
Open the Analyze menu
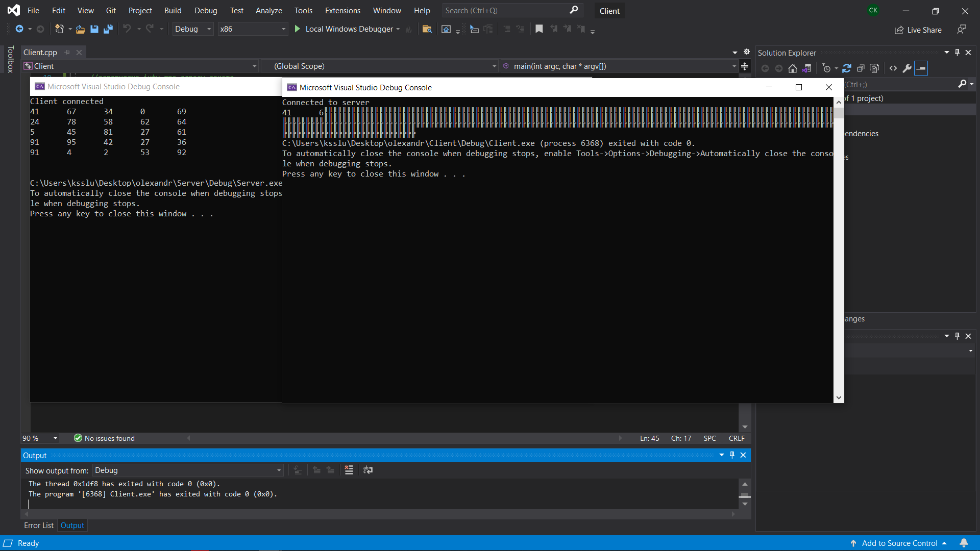269,10
